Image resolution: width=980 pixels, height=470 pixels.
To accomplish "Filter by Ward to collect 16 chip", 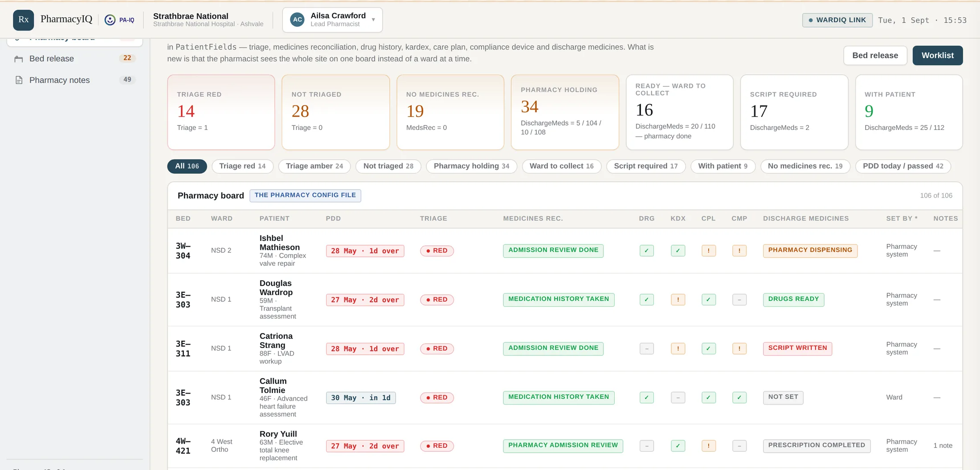I will click(561, 166).
